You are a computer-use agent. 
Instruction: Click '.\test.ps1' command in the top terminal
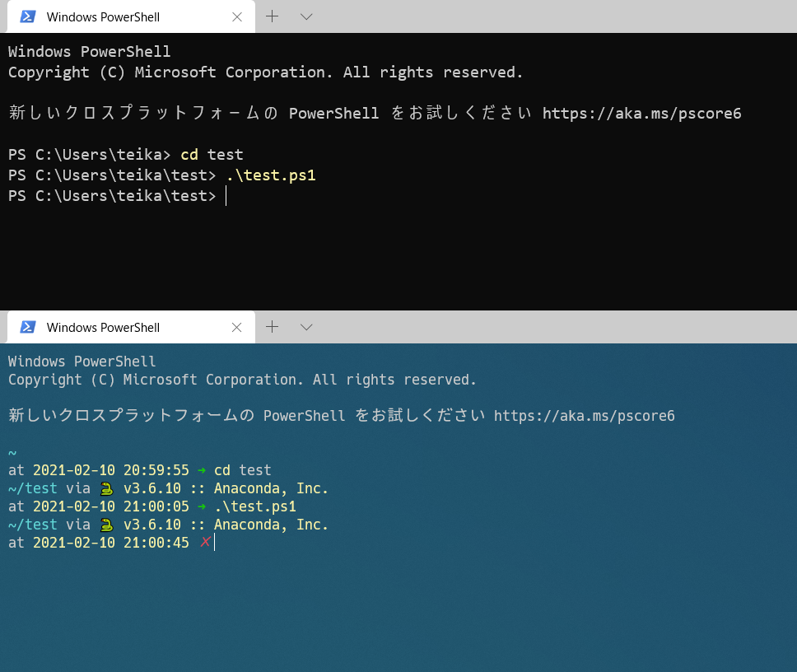271,175
